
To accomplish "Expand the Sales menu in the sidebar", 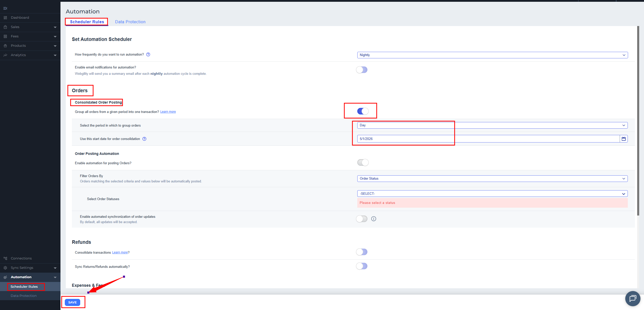I will click(x=30, y=27).
